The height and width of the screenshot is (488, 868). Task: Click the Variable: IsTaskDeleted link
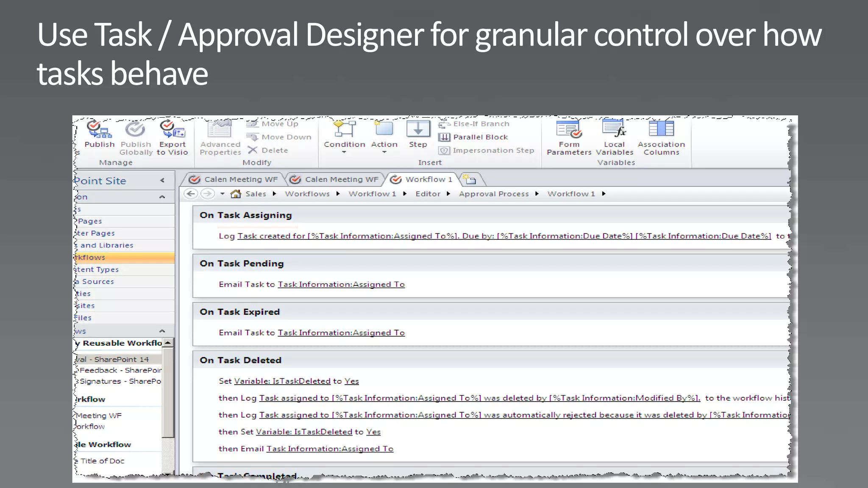282,381
